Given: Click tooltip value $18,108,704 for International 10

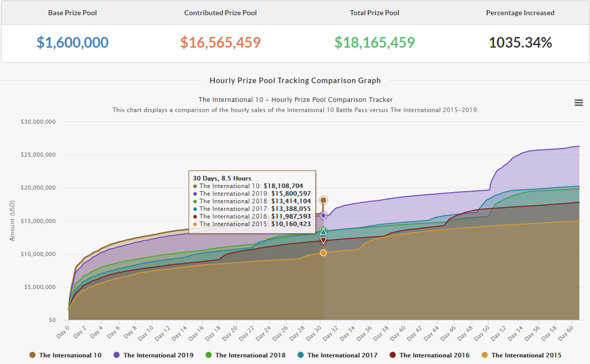Looking at the screenshot, I should 283,186.
